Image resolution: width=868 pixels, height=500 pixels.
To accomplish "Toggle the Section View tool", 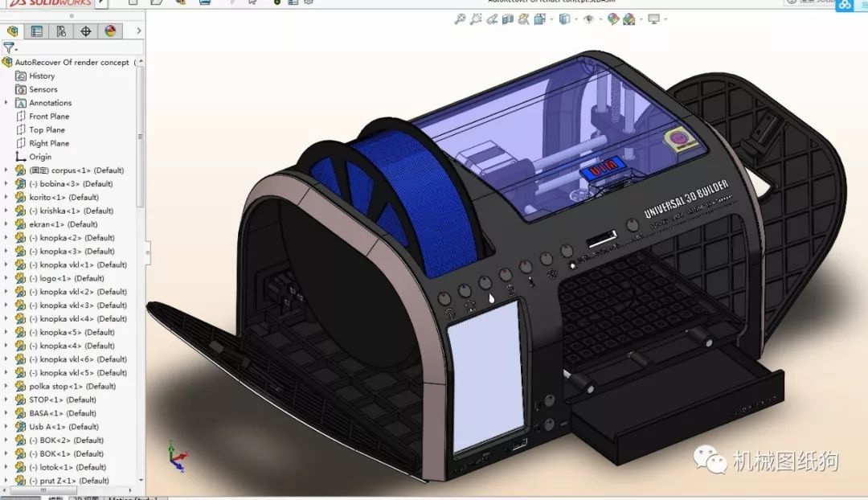I will pos(508,19).
